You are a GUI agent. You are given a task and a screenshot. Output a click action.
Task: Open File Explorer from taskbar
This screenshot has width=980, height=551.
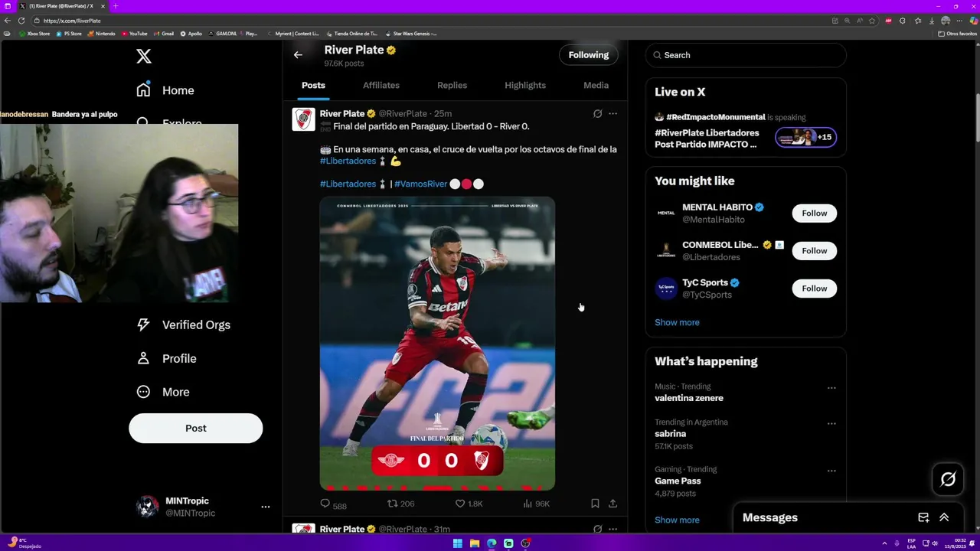pos(475,543)
